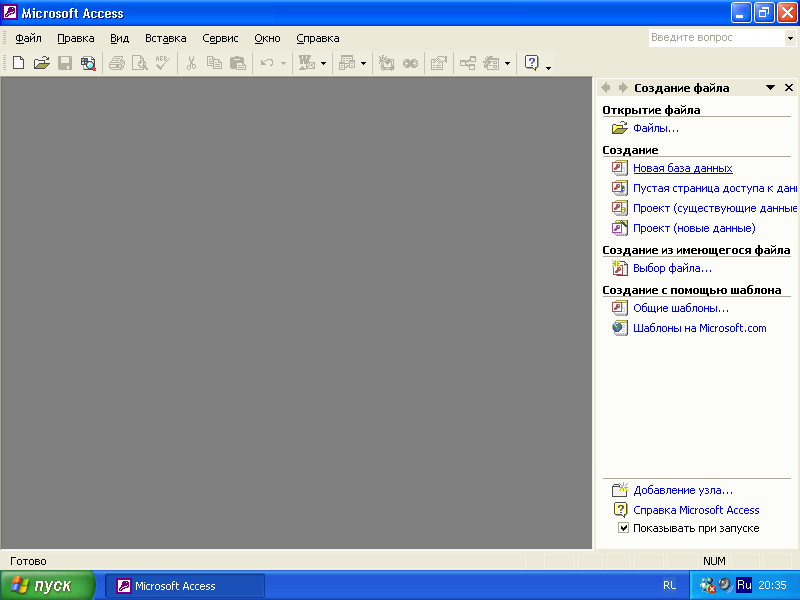Click the Microsoft Access Help question icon
800x600 pixels.
click(x=532, y=63)
